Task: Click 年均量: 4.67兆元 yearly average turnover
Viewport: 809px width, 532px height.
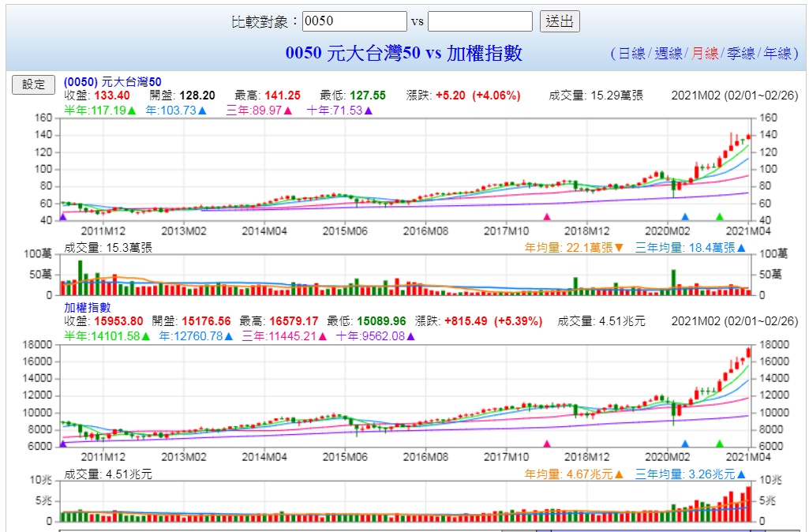Action: point(575,474)
